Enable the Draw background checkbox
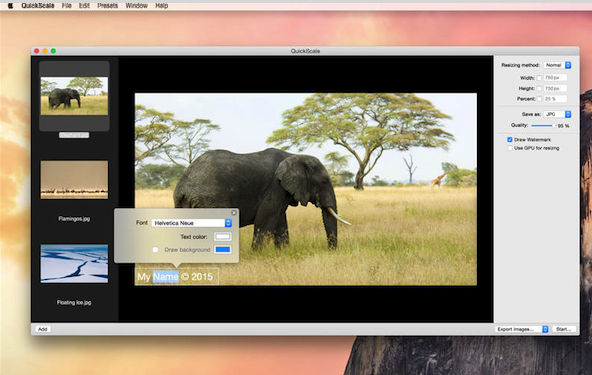The height and width of the screenshot is (375, 592). pos(155,250)
